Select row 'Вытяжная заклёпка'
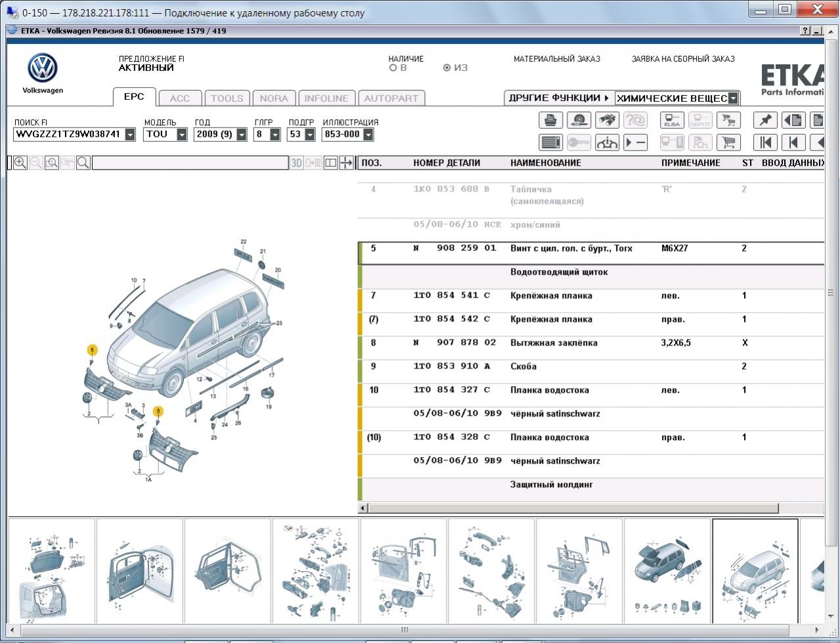840x643 pixels. coord(591,343)
